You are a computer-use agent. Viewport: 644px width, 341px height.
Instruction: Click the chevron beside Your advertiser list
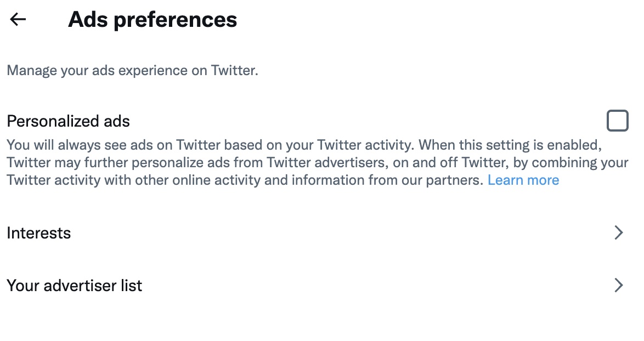pyautogui.click(x=618, y=286)
